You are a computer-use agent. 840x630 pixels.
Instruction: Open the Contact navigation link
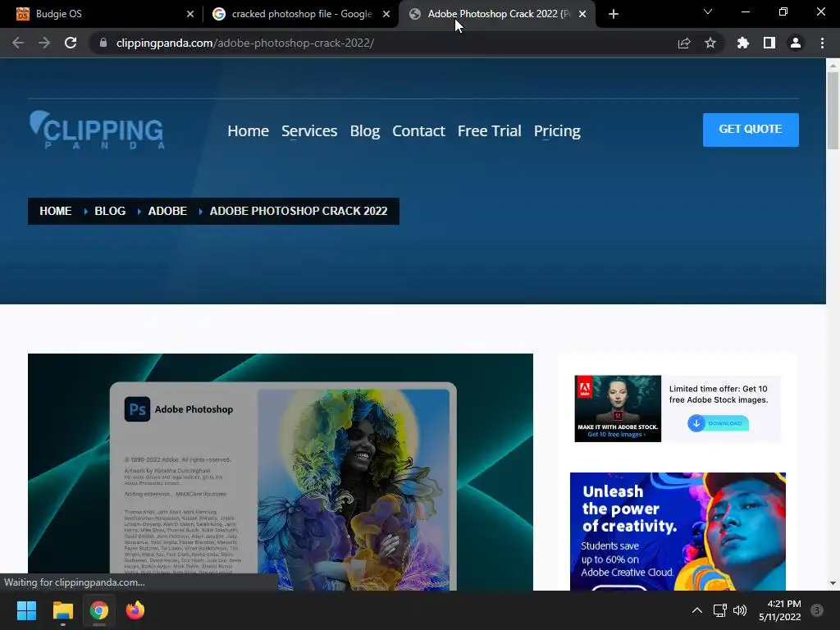pos(418,130)
